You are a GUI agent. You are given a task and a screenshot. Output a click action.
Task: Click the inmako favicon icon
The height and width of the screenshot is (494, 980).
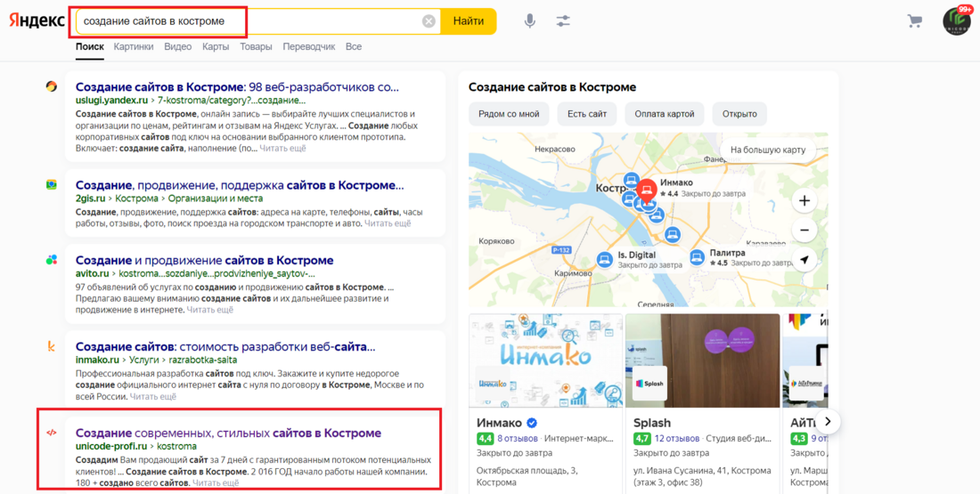click(x=52, y=346)
